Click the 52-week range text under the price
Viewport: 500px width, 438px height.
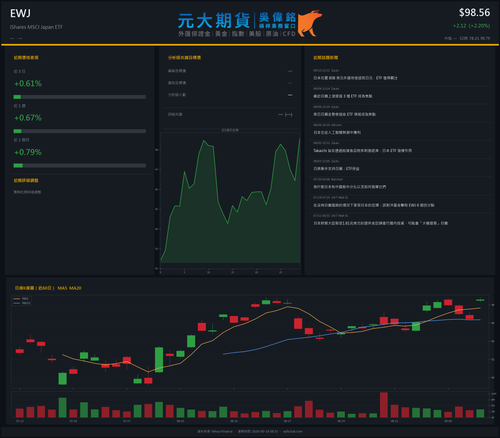coord(475,38)
